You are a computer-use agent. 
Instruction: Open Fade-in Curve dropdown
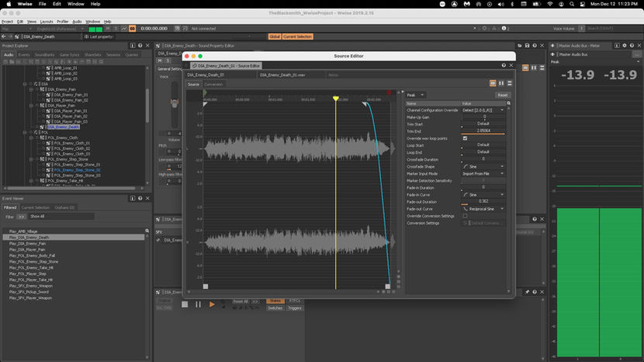483,194
